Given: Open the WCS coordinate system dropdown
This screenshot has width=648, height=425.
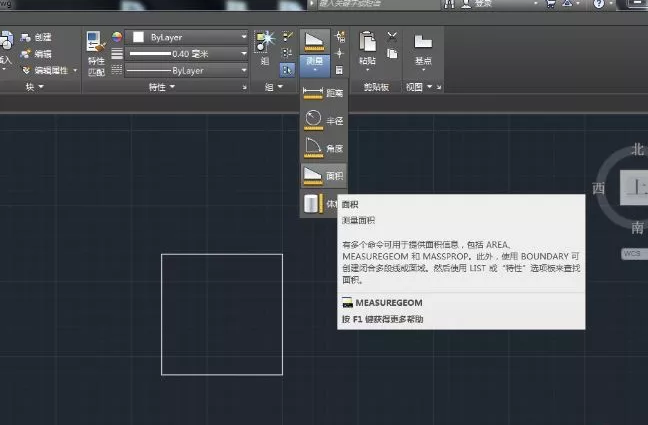Looking at the screenshot, I should (635, 253).
